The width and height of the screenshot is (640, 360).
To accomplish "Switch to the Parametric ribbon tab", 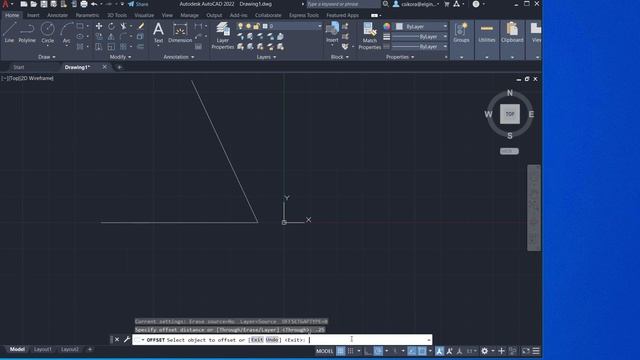I will (x=87, y=15).
